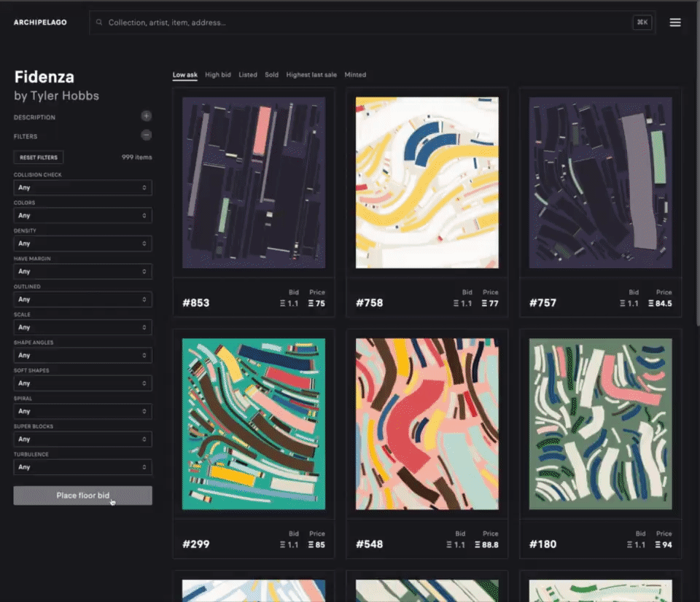Open the Soft Shapes dropdown
700x602 pixels.
(82, 383)
